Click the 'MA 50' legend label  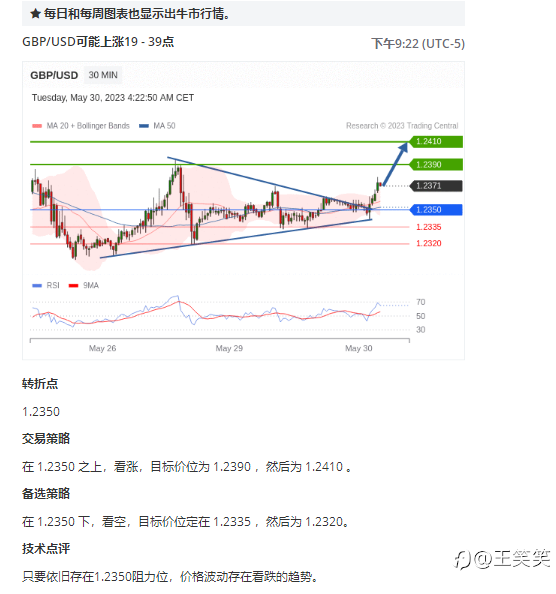point(164,126)
